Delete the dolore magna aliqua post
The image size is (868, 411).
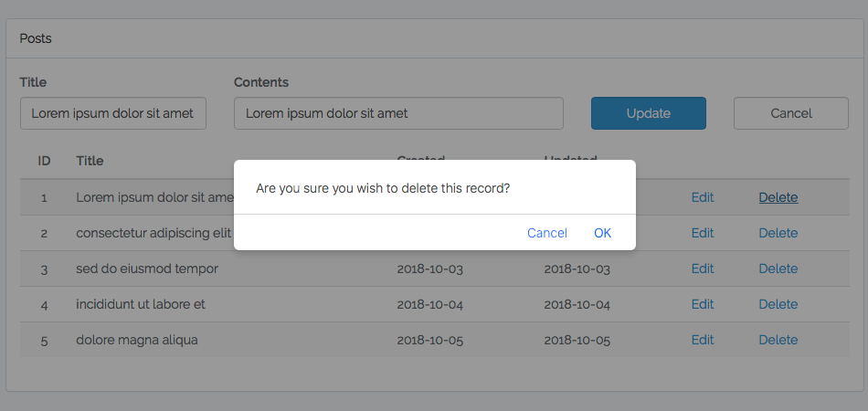[778, 340]
